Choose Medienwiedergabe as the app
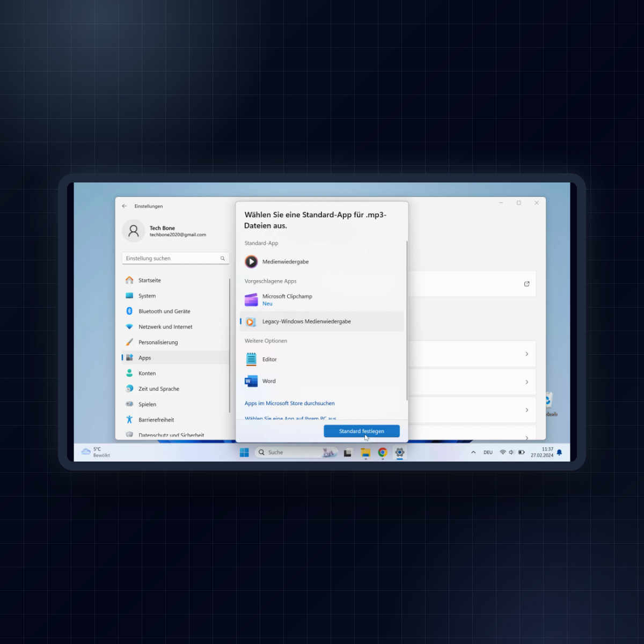This screenshot has height=644, width=644. click(322, 262)
